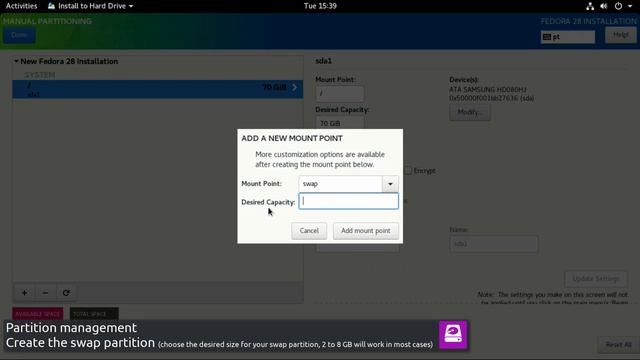Click the network status icon

(590, 6)
